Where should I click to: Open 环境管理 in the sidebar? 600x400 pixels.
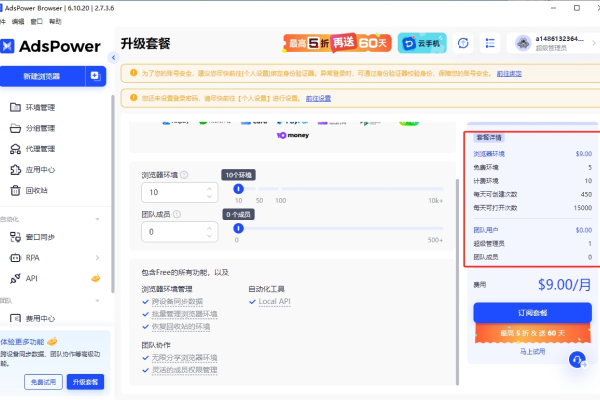point(40,107)
